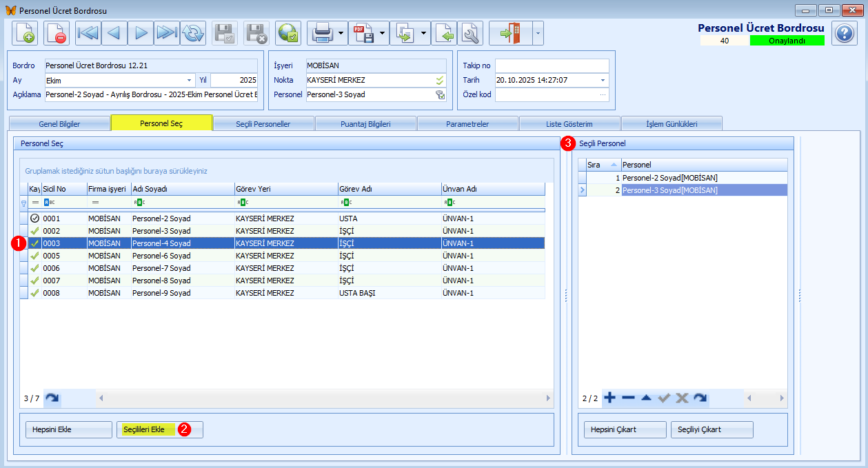868x468 pixels.
Task: Click the delete record icon with red minus
Action: coord(57,33)
